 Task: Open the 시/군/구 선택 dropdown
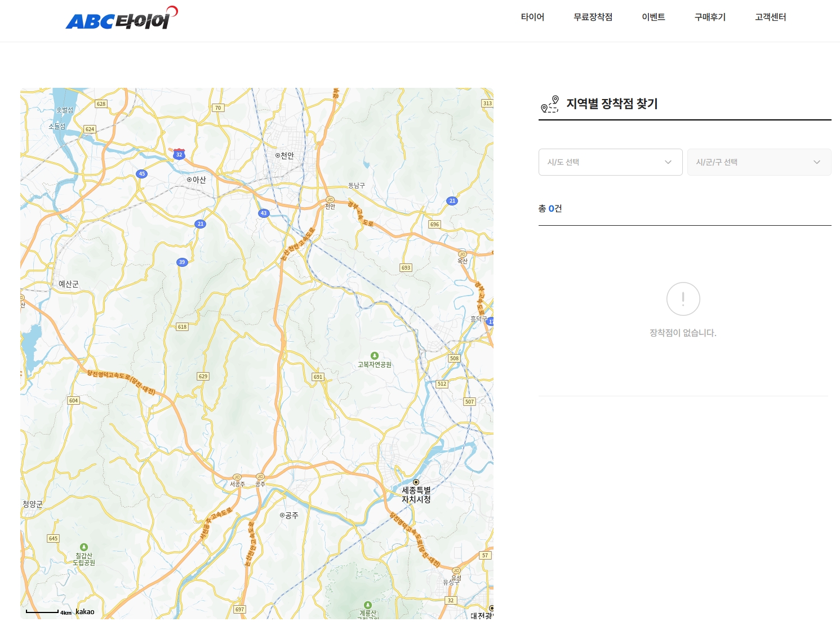click(x=759, y=162)
